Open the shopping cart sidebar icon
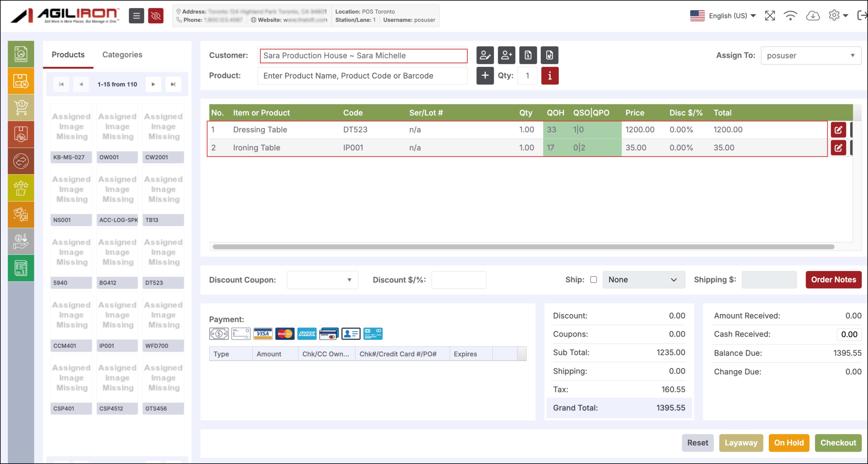Screen dimensions: 868x464 tap(21, 107)
